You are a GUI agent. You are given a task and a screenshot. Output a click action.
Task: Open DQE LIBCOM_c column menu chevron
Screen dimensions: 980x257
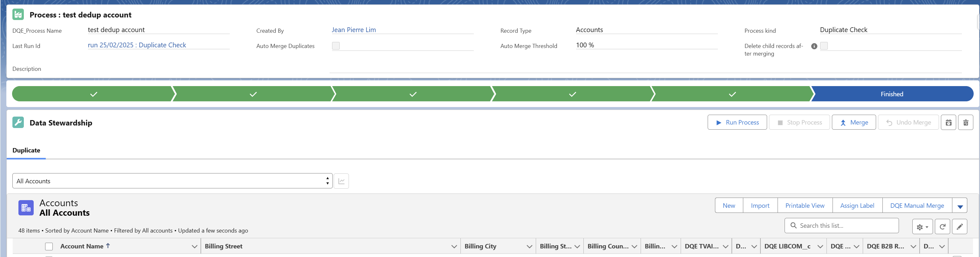click(x=820, y=246)
